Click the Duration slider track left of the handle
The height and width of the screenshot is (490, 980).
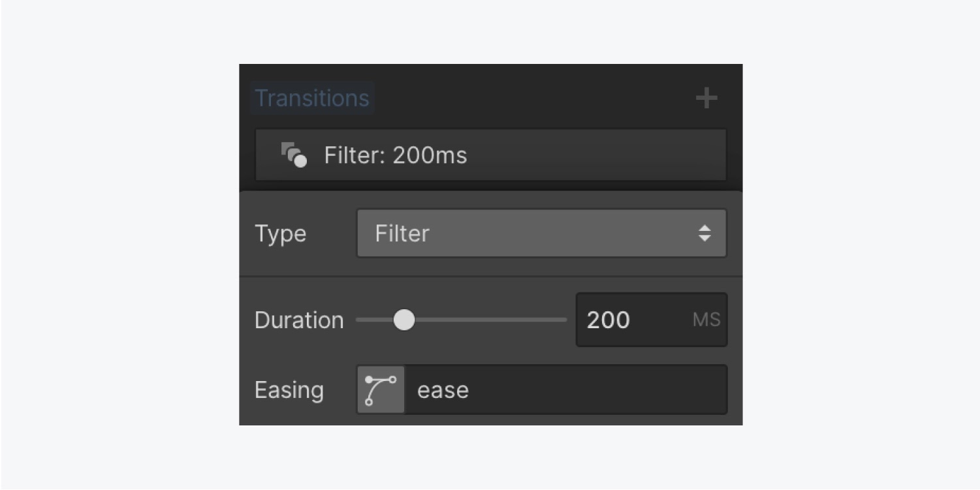(375, 320)
